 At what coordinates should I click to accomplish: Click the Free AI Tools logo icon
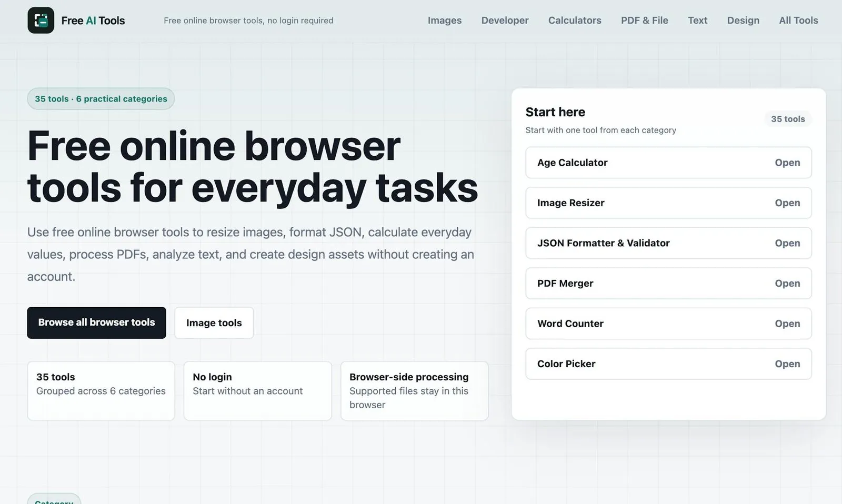pos(41,21)
